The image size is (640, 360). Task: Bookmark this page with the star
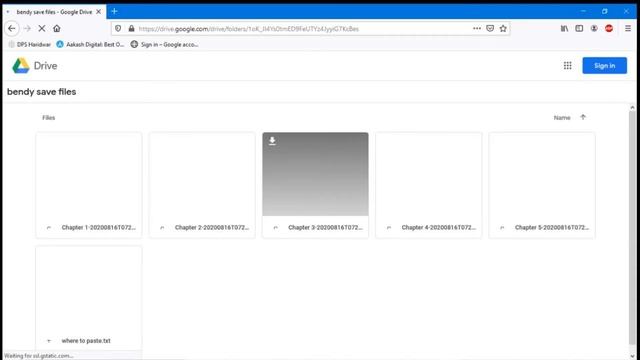[x=503, y=28]
